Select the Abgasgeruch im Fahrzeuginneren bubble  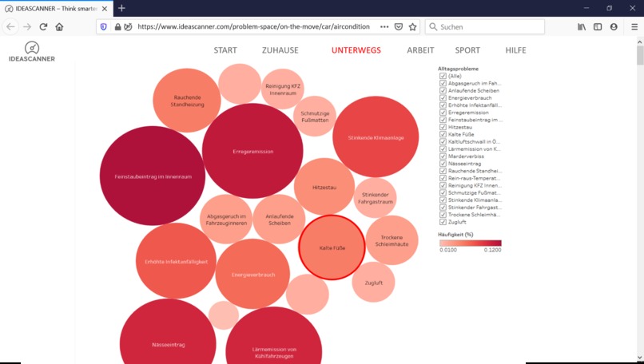tap(226, 220)
